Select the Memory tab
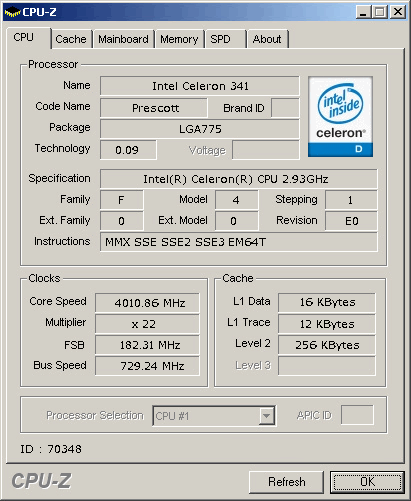 point(179,39)
